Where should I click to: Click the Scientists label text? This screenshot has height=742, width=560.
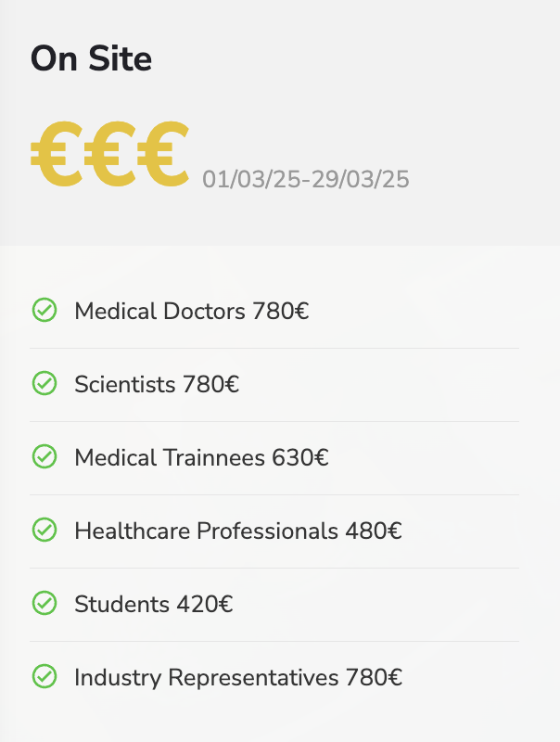coord(125,384)
